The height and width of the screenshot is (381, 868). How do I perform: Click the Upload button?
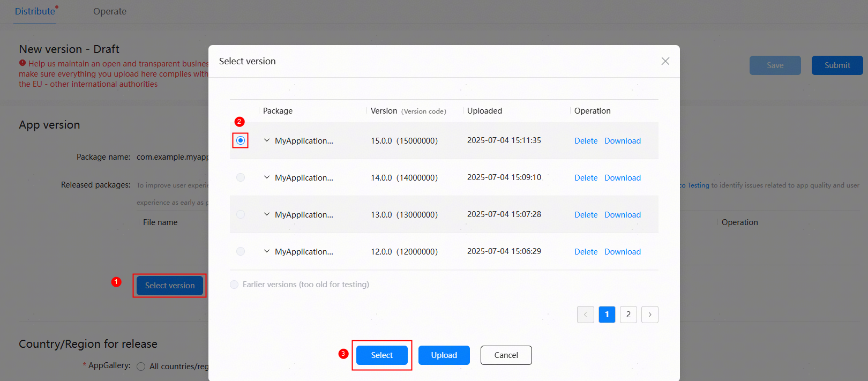click(444, 355)
